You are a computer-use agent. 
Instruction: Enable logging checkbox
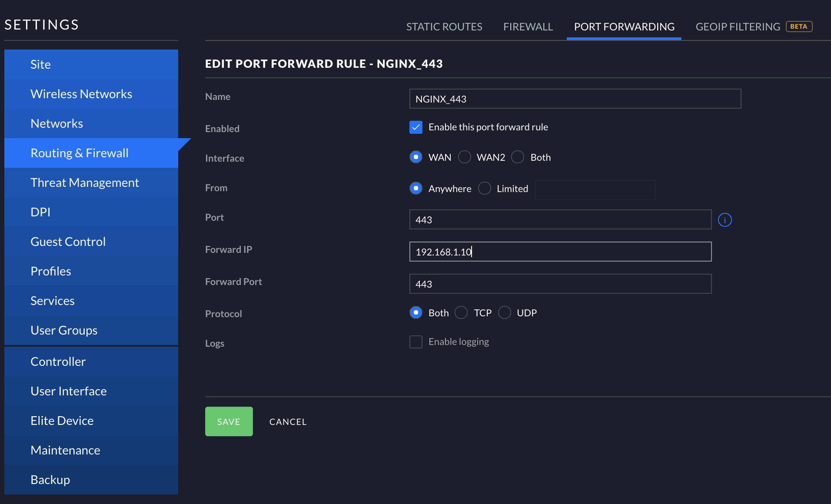[416, 342]
